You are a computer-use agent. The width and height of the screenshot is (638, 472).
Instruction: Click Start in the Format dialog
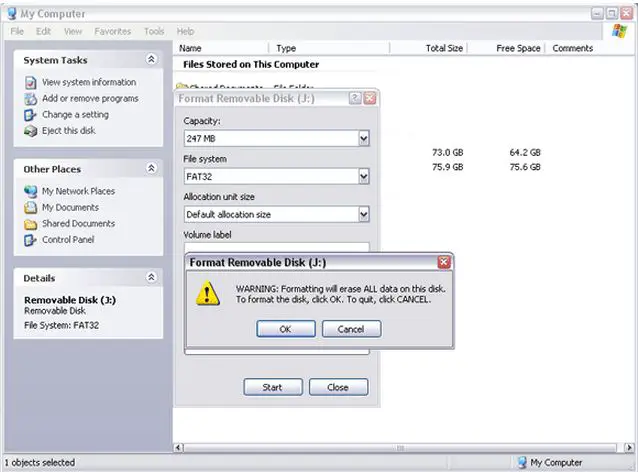pos(273,387)
